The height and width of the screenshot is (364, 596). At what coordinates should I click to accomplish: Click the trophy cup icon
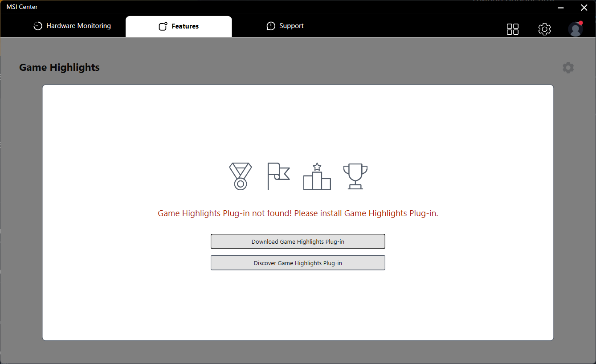pos(355,176)
